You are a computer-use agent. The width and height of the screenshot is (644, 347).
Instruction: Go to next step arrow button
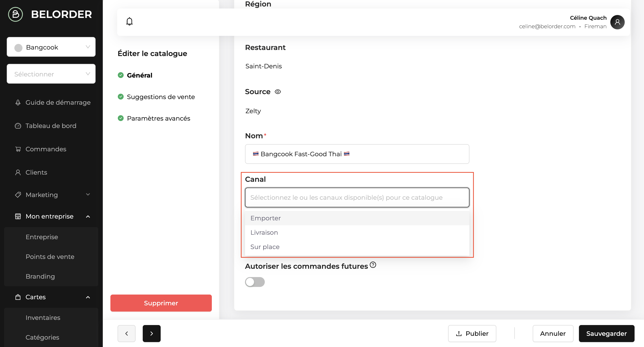point(151,334)
